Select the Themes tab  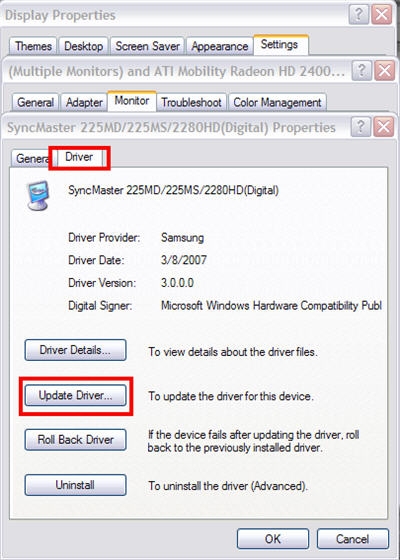pyautogui.click(x=33, y=46)
